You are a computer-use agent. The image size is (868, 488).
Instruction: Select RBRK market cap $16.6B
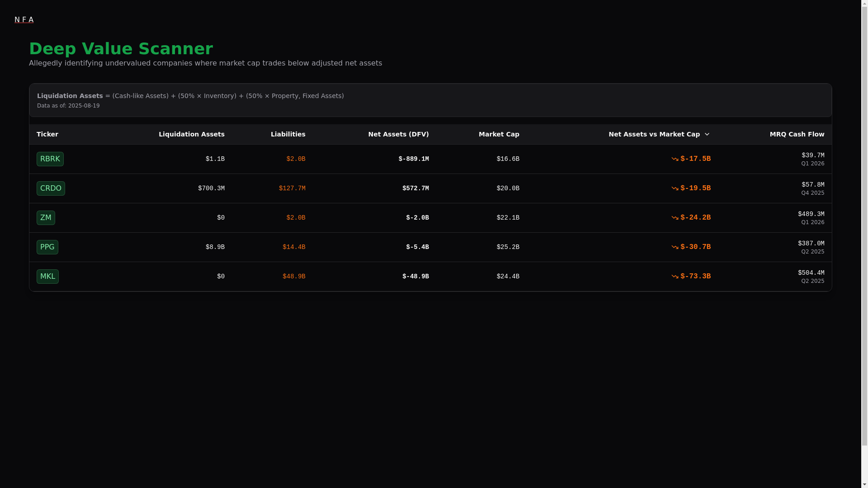pyautogui.click(x=508, y=159)
